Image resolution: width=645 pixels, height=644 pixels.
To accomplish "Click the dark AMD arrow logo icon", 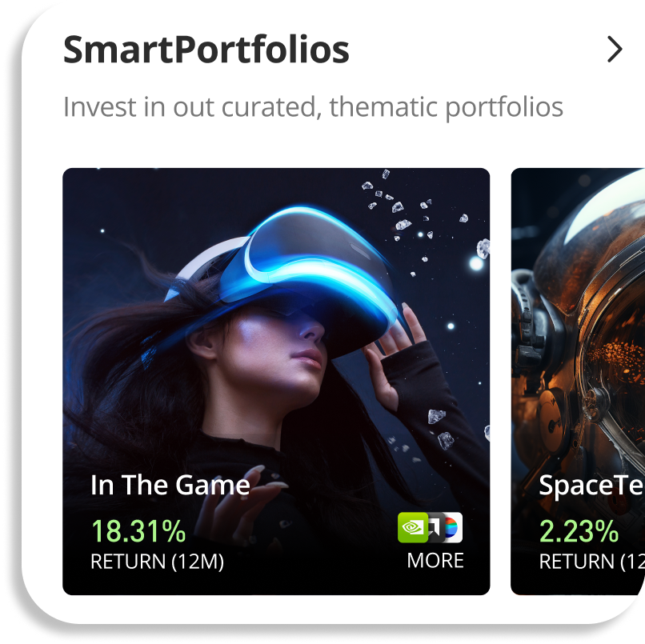I will point(435,527).
